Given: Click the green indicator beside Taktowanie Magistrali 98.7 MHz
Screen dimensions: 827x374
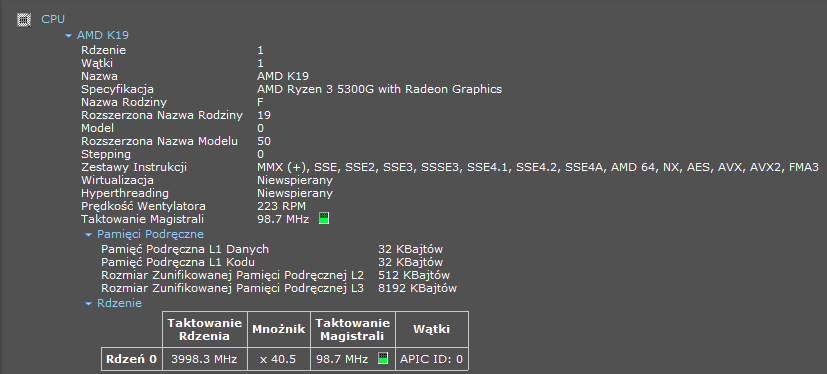Looking at the screenshot, I should 324,218.
